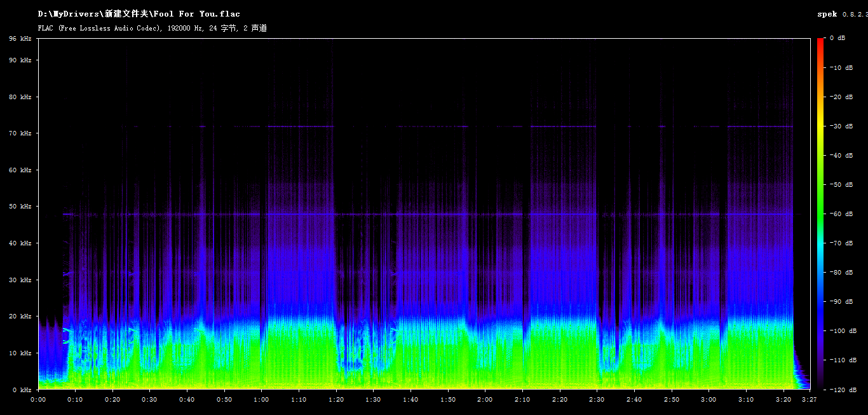Click the 3:00 time axis label
The width and height of the screenshot is (868, 415).
tap(709, 400)
